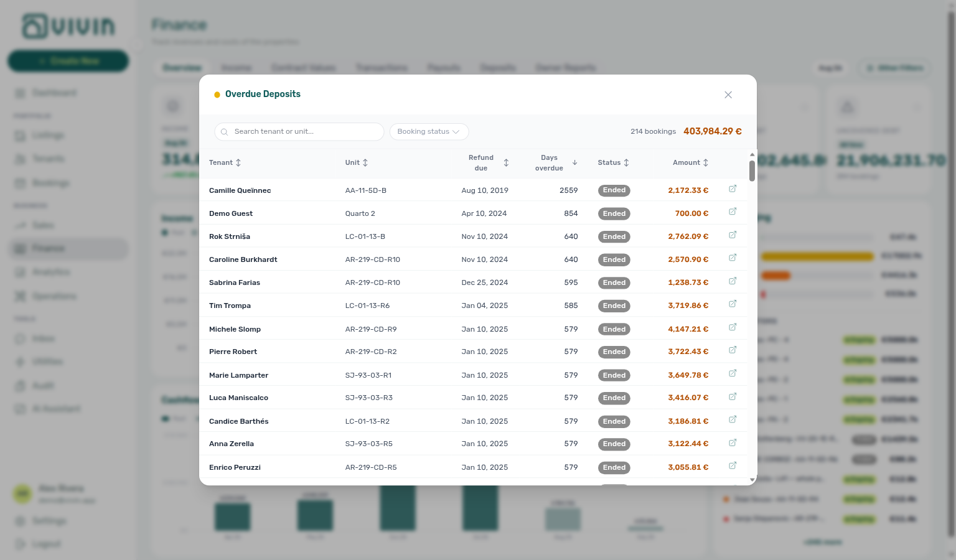
Task: Select tenant Rok Strniša
Action: (230, 236)
